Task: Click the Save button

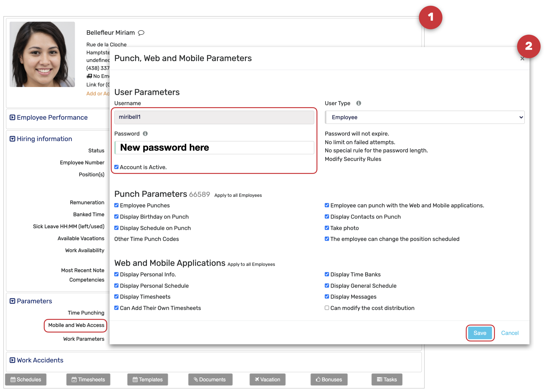Action: [480, 333]
